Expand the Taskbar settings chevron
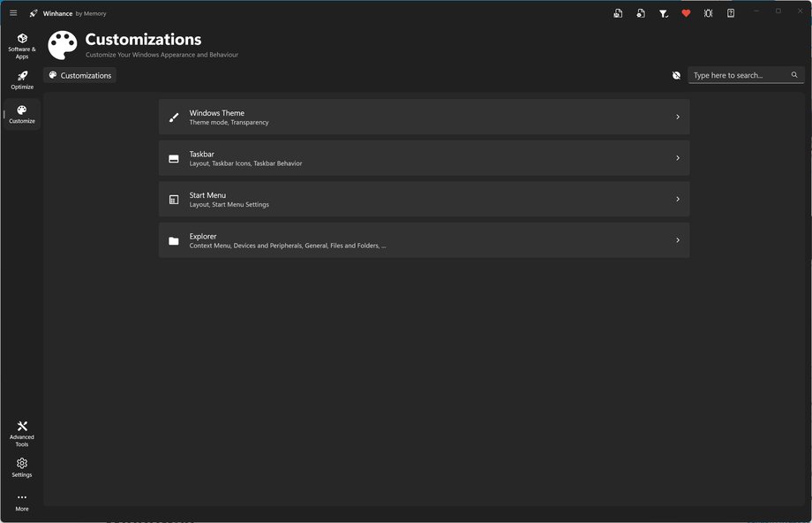812x523 pixels. click(x=677, y=158)
